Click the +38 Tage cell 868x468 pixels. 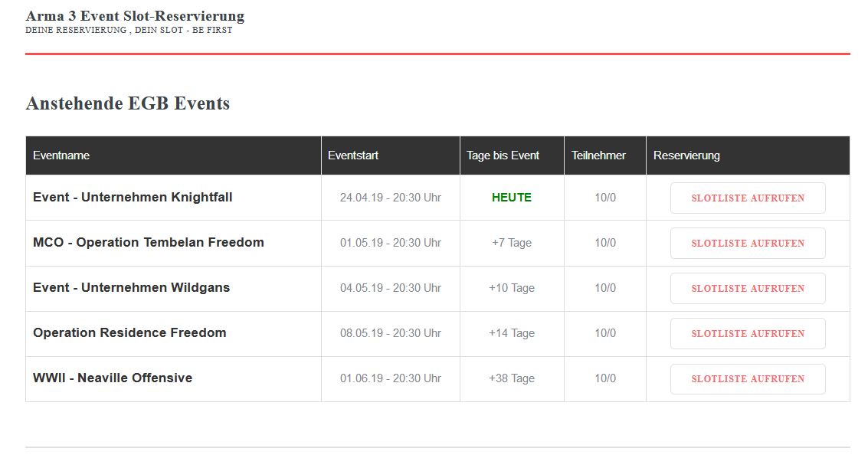tap(512, 378)
